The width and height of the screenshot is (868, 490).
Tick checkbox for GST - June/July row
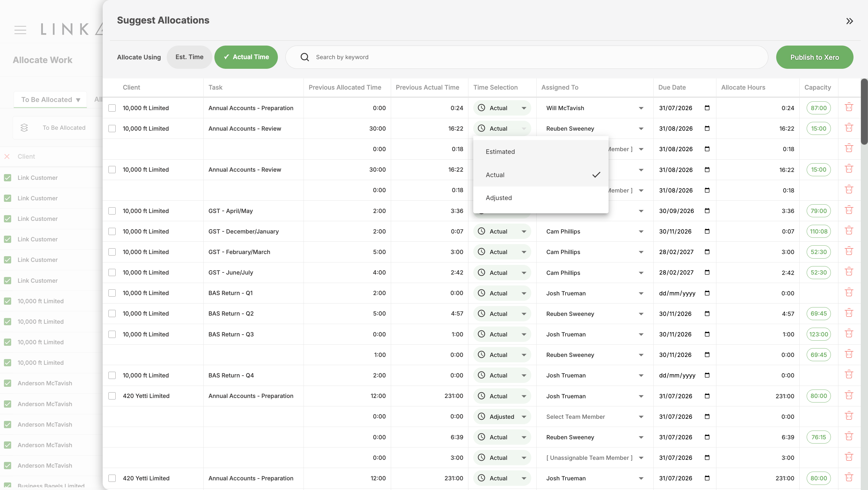(x=112, y=272)
